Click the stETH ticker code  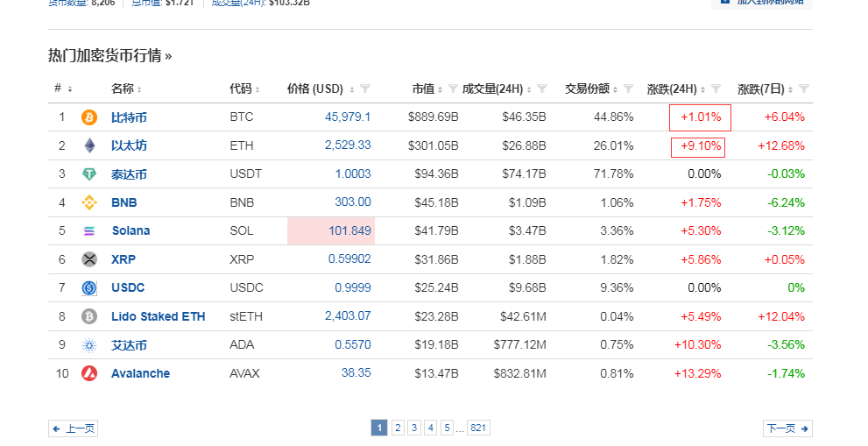(x=246, y=316)
